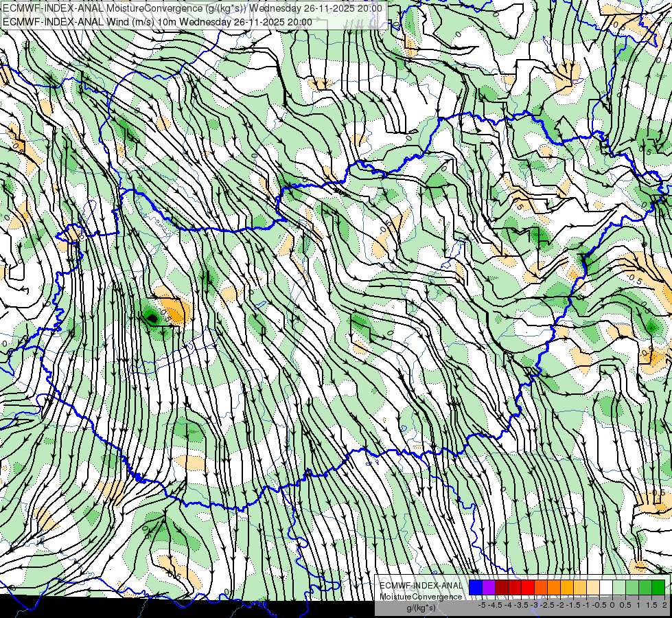Click the 2 tick label at the legend's end

pyautogui.click(x=664, y=605)
